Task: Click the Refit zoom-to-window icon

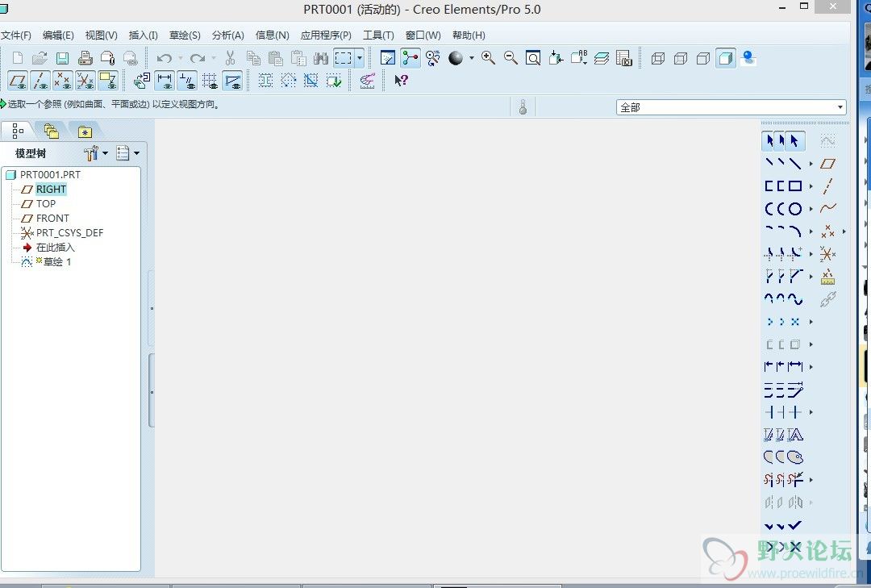Action: (x=533, y=58)
